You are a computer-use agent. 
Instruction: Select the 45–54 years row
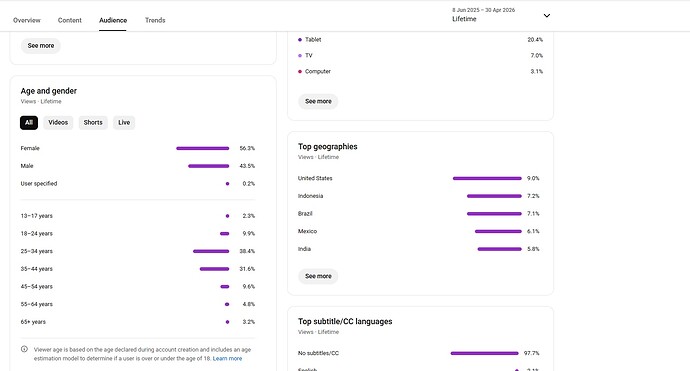coord(138,287)
